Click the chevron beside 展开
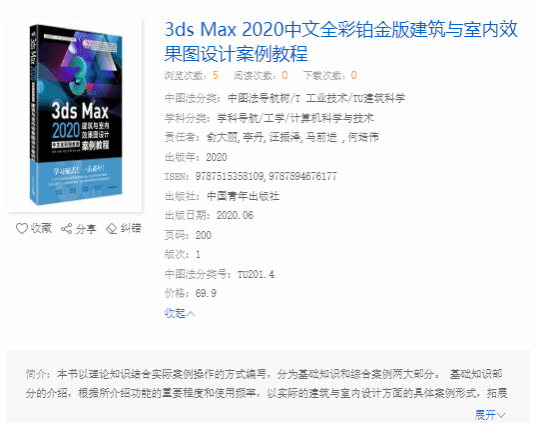Image resolution: width=538 pixels, height=423 pixels. point(501,415)
